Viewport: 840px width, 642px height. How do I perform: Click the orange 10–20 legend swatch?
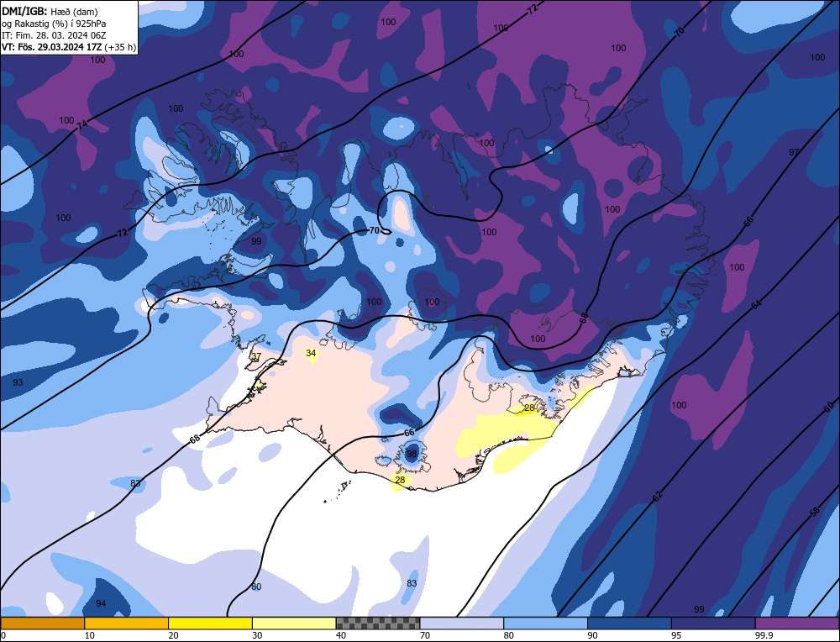127,623
